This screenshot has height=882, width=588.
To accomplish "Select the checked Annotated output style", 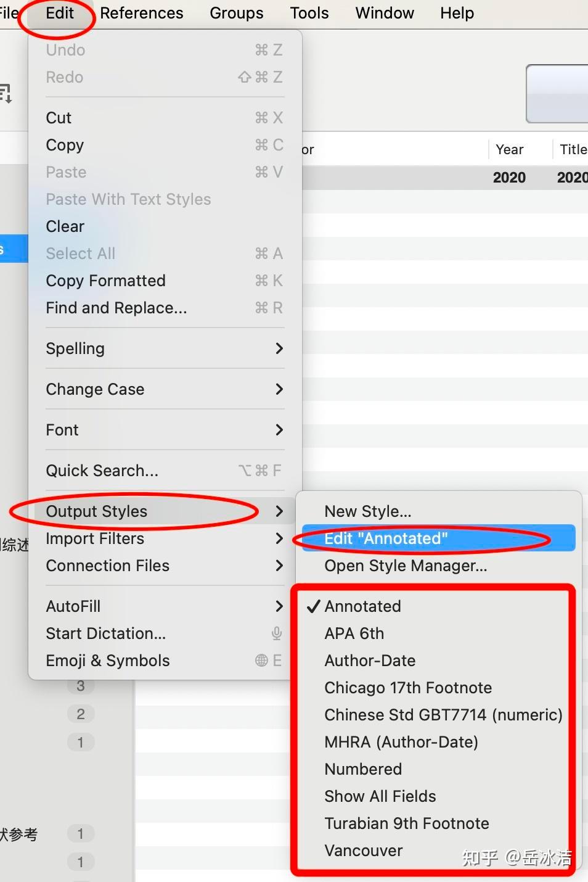I will tap(362, 606).
